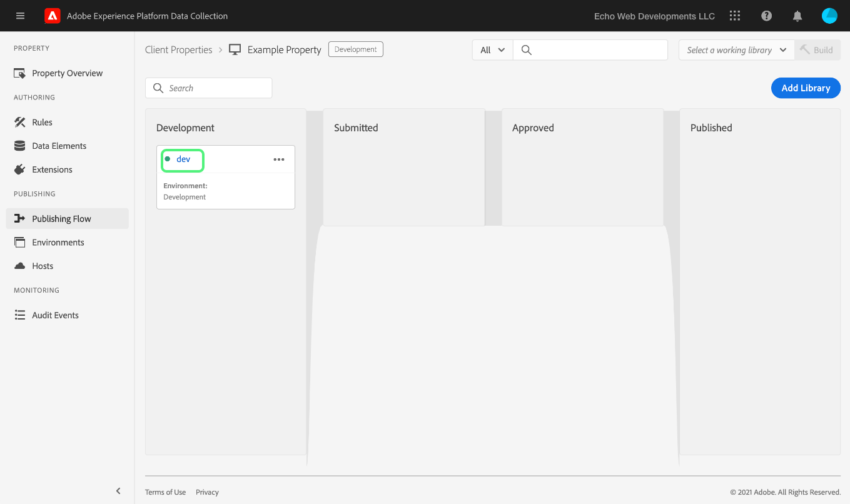Open the dev library more options menu
The height and width of the screenshot is (504, 850).
[x=279, y=159]
